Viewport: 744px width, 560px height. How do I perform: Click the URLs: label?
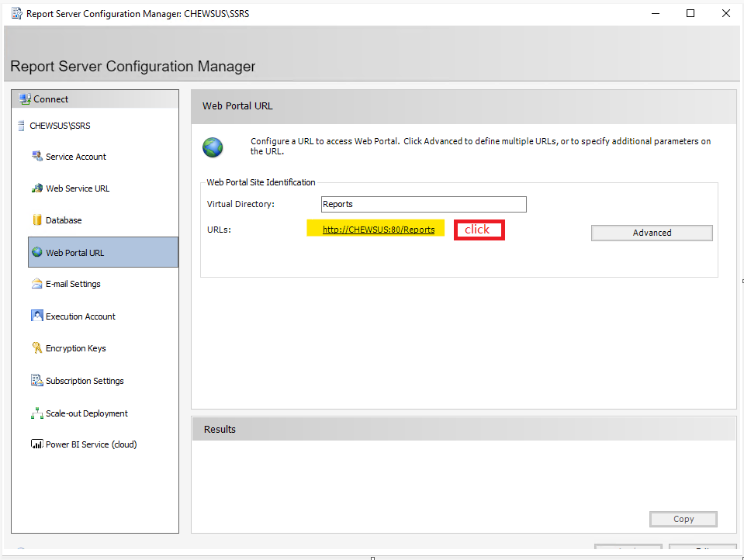[x=219, y=230]
